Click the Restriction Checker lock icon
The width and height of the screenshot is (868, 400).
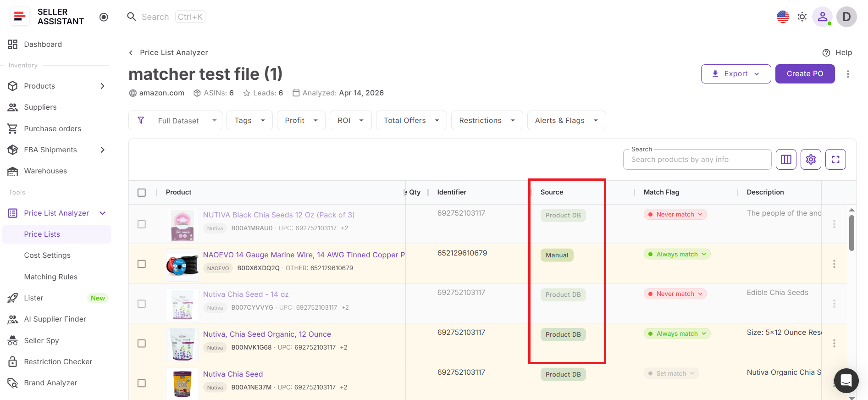[x=12, y=362]
